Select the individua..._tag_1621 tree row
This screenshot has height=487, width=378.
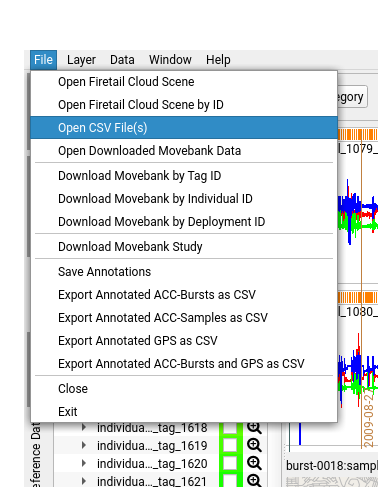point(152,481)
